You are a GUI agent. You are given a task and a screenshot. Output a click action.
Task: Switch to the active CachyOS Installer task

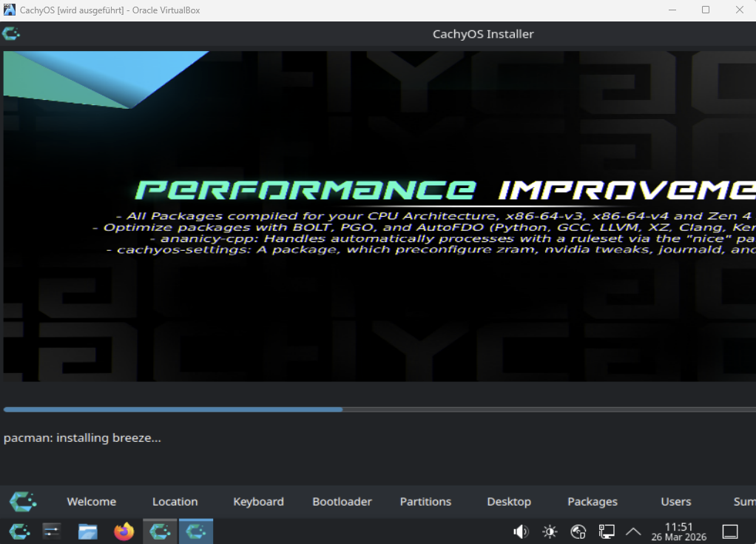[196, 531]
